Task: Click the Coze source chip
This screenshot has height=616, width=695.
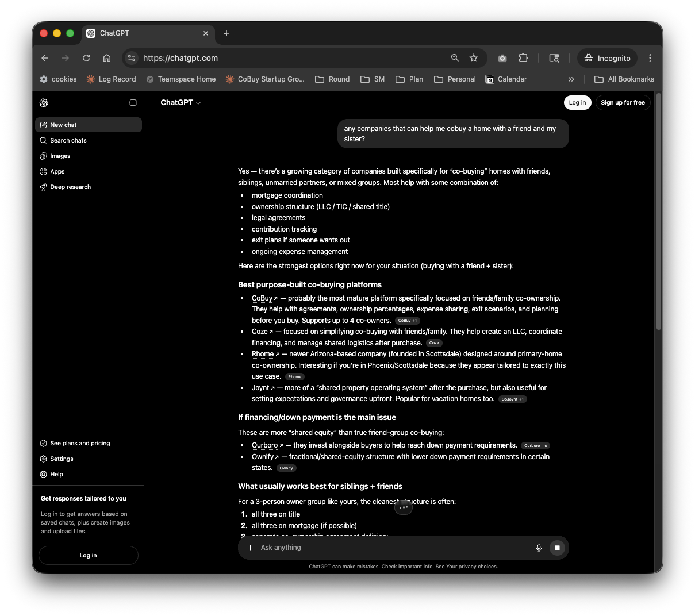Action: 434,343
